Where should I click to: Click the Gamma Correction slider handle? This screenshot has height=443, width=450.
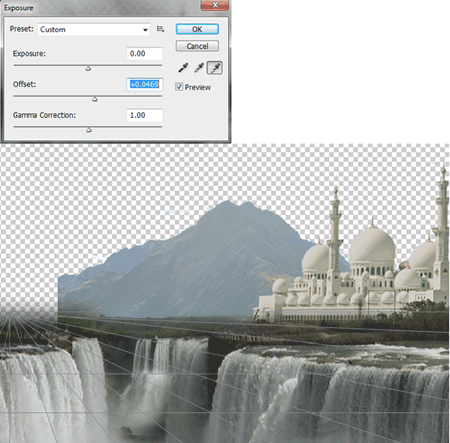point(89,130)
